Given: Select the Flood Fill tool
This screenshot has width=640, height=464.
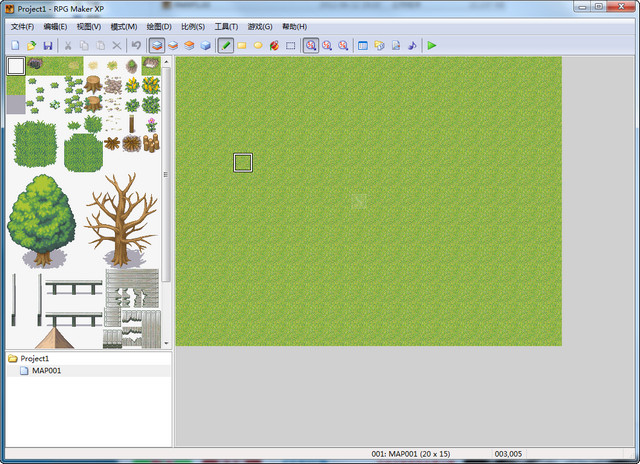Looking at the screenshot, I should point(274,45).
